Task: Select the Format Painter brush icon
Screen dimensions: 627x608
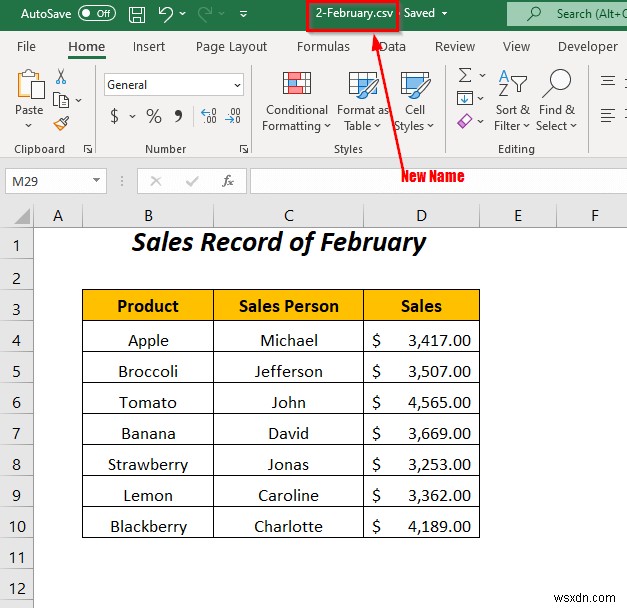Action: click(61, 123)
